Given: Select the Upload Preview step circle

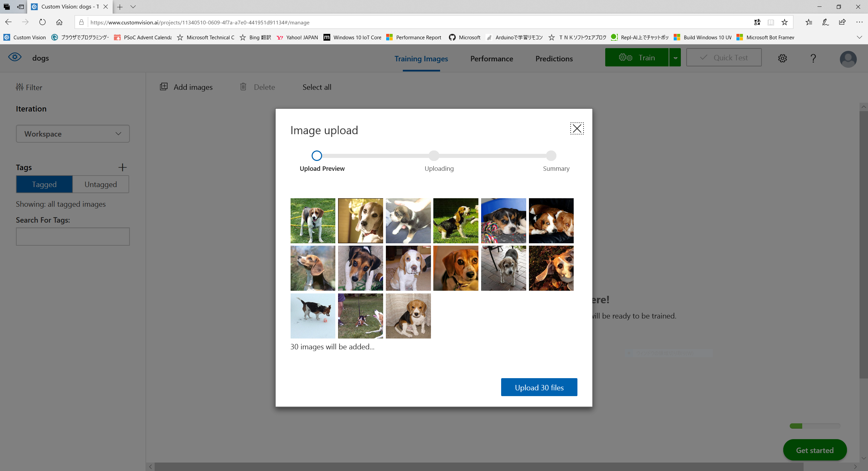Looking at the screenshot, I should point(317,156).
